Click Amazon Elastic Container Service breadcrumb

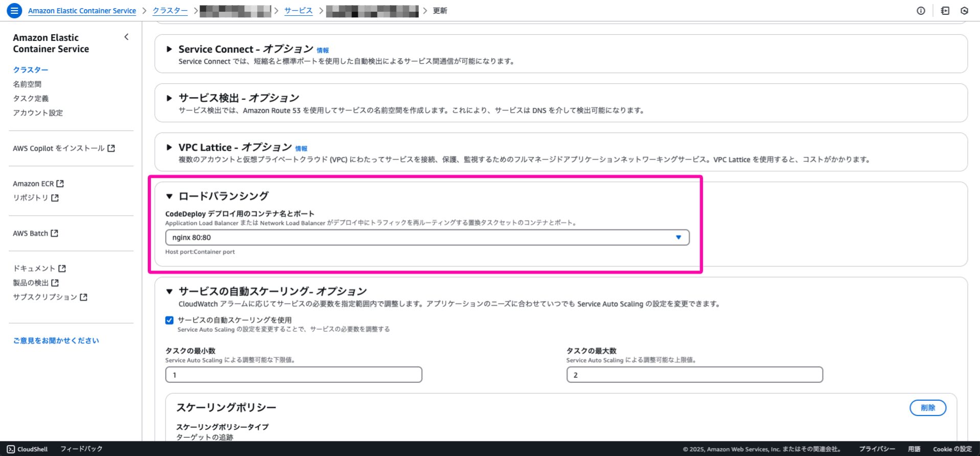(x=82, y=11)
